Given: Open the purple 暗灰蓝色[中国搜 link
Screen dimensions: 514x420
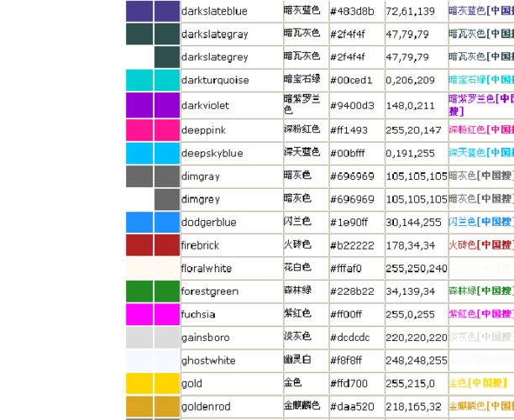Looking at the screenshot, I should [481, 11].
